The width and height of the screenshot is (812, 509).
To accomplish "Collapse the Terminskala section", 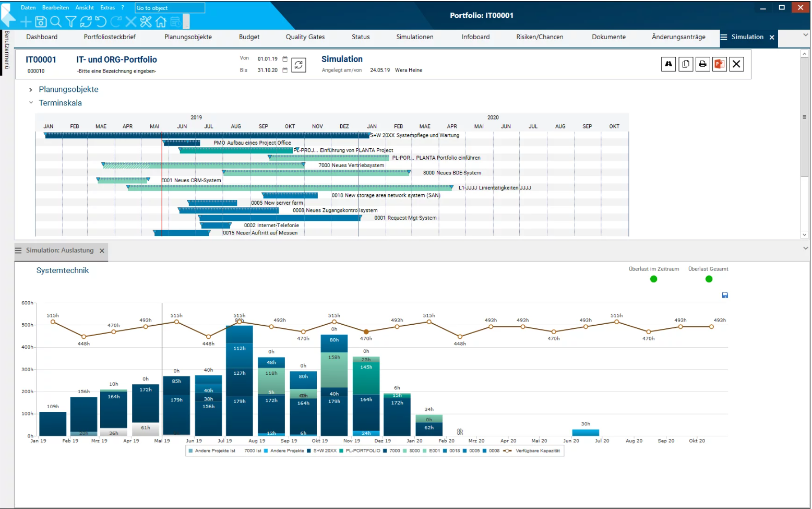I will [31, 103].
